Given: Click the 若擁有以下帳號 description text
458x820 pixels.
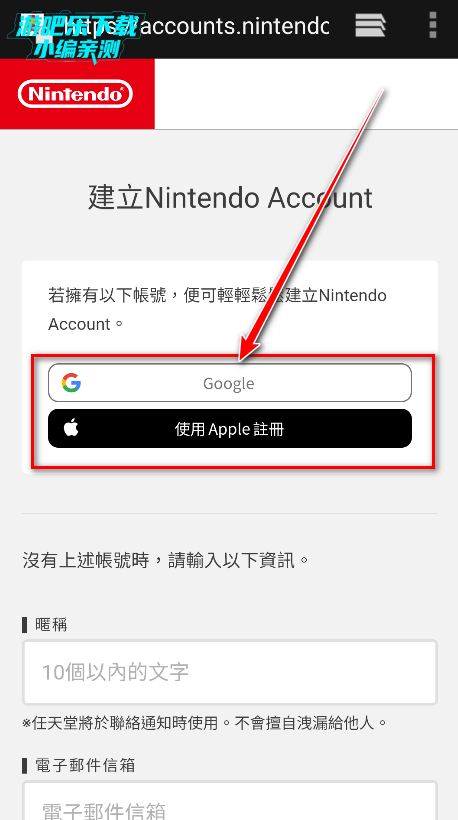Looking at the screenshot, I should point(217,310).
